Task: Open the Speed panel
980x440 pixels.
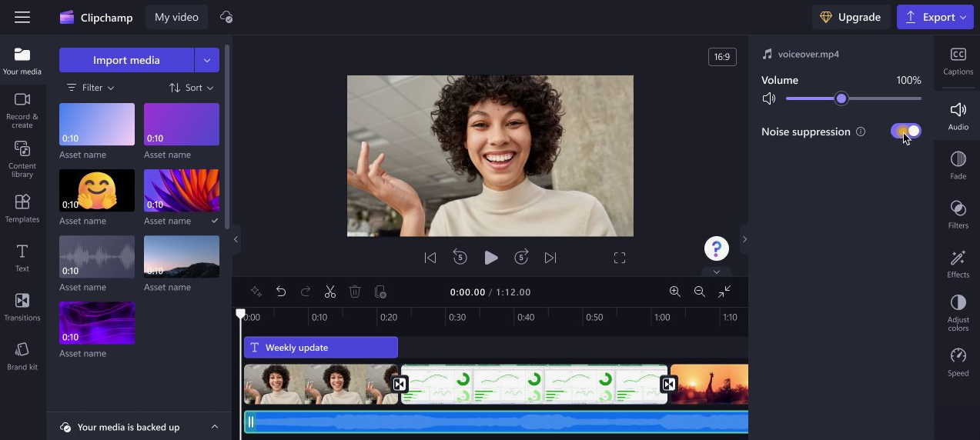Action: [x=958, y=362]
